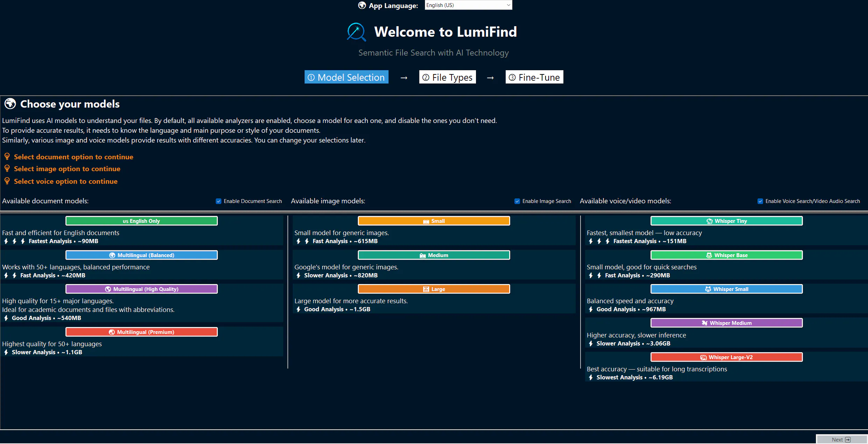This screenshot has height=444, width=868.
Task: Select the English Only document model
Action: tap(141, 221)
